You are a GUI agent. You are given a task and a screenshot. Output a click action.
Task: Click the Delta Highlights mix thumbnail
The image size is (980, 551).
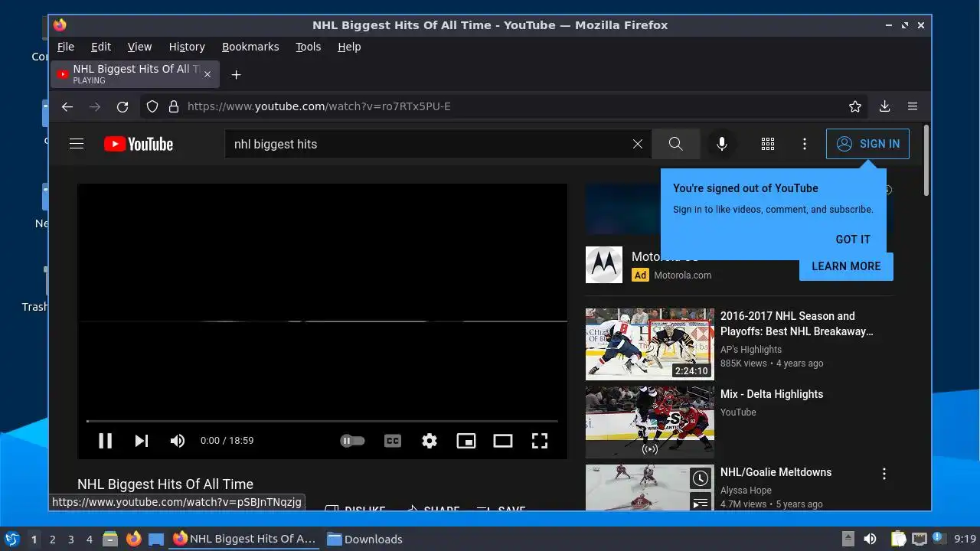tap(650, 422)
